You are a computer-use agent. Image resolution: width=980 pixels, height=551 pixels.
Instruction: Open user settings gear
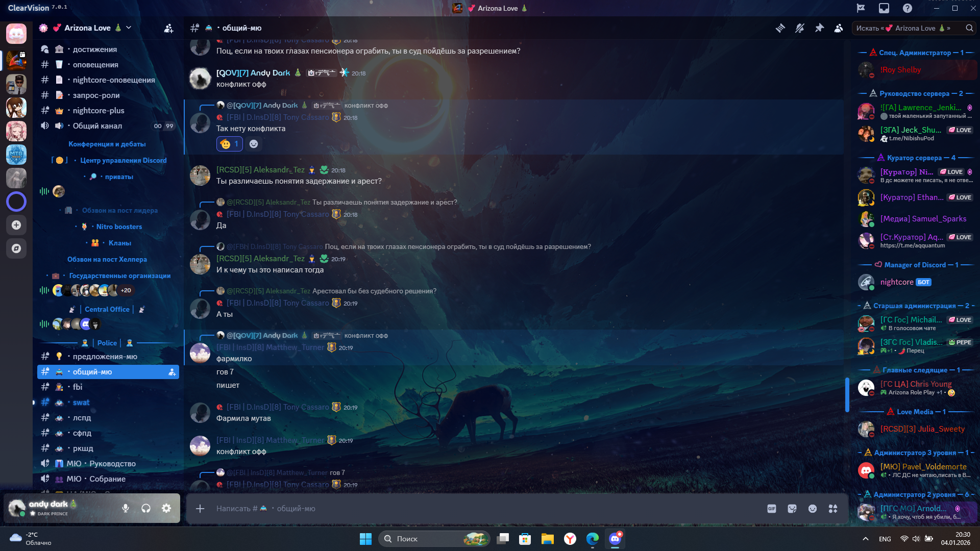[x=166, y=508]
